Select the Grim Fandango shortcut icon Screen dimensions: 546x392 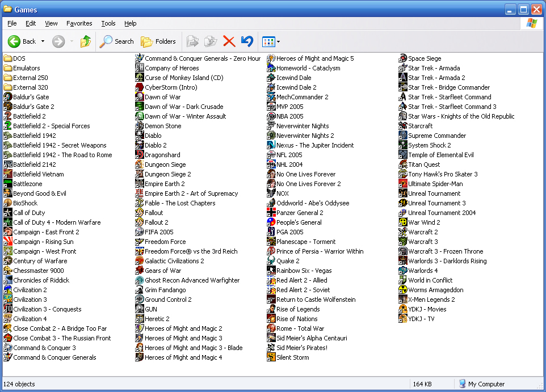pyautogui.click(x=140, y=290)
